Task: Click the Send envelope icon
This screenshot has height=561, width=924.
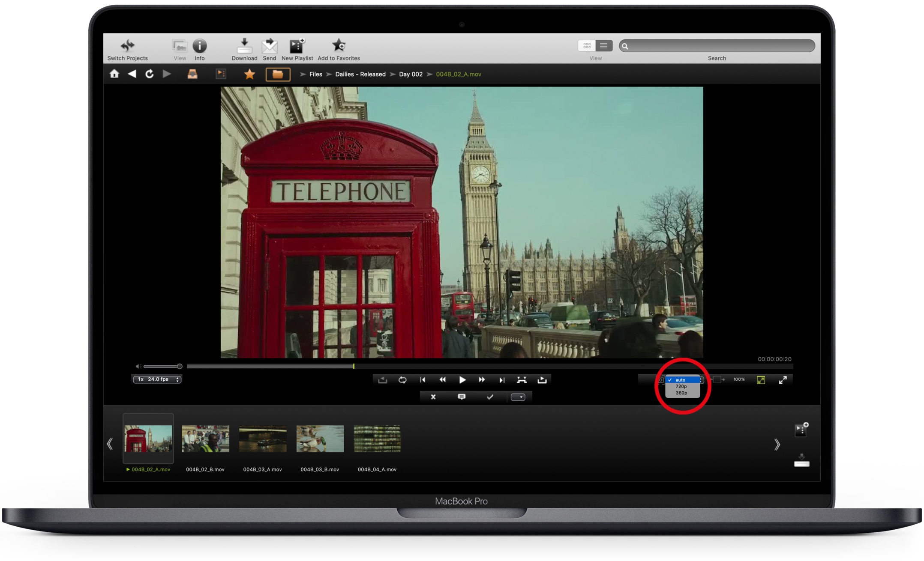Action: point(269,45)
